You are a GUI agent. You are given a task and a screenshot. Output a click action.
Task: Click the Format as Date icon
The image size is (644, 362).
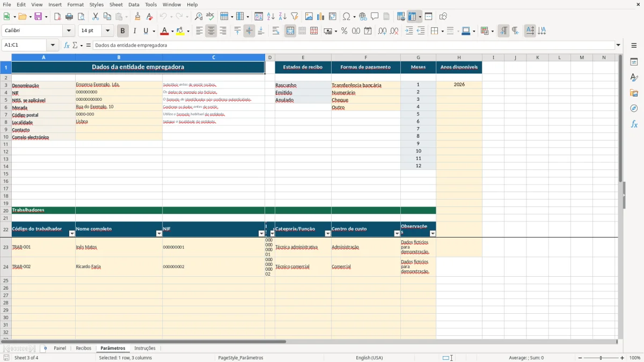[x=368, y=31]
